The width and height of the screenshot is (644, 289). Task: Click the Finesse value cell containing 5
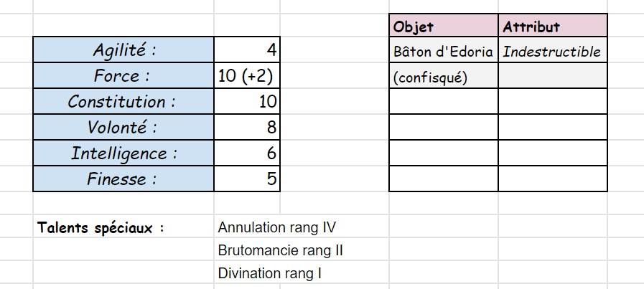click(247, 179)
